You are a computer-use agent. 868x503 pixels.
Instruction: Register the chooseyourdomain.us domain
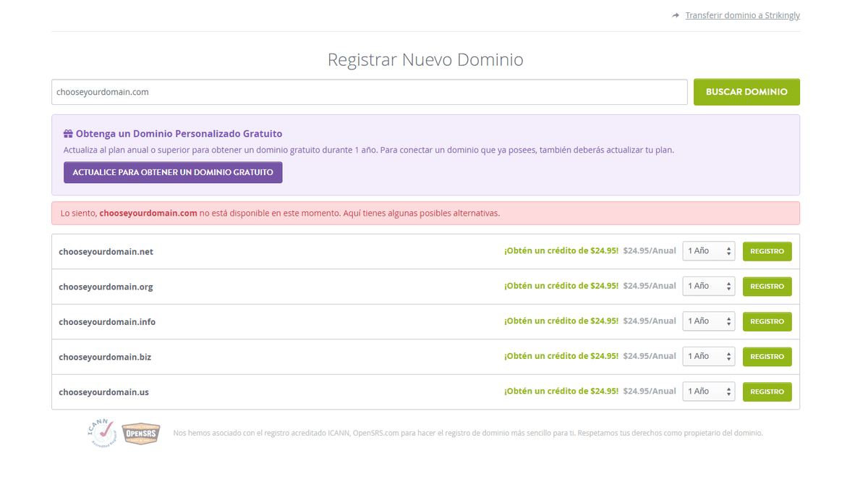point(767,391)
